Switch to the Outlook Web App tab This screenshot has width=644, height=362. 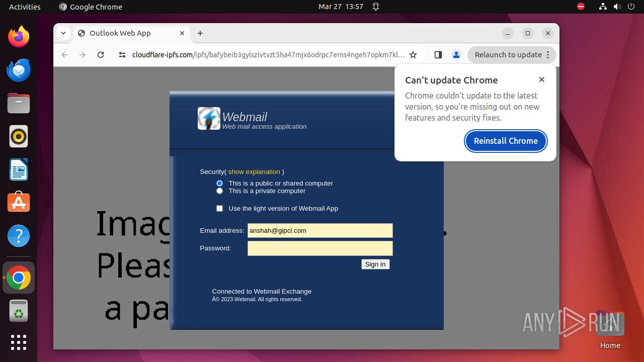point(132,33)
